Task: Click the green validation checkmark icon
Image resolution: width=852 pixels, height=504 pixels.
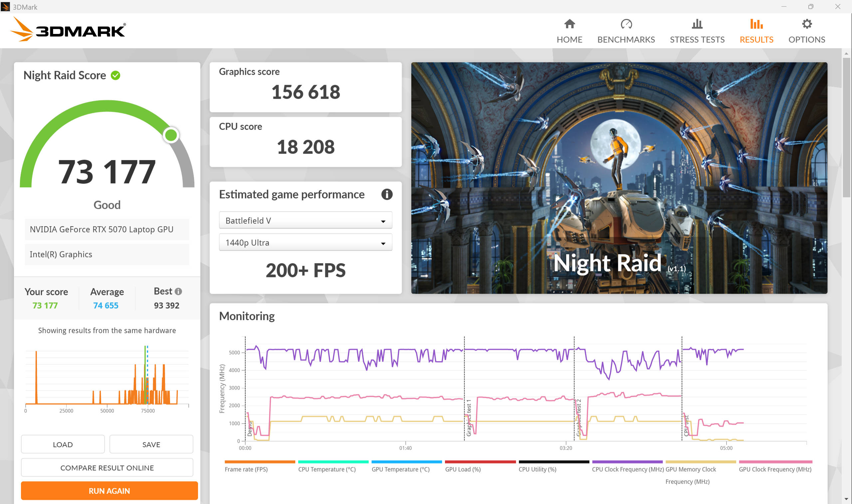Action: [x=115, y=76]
